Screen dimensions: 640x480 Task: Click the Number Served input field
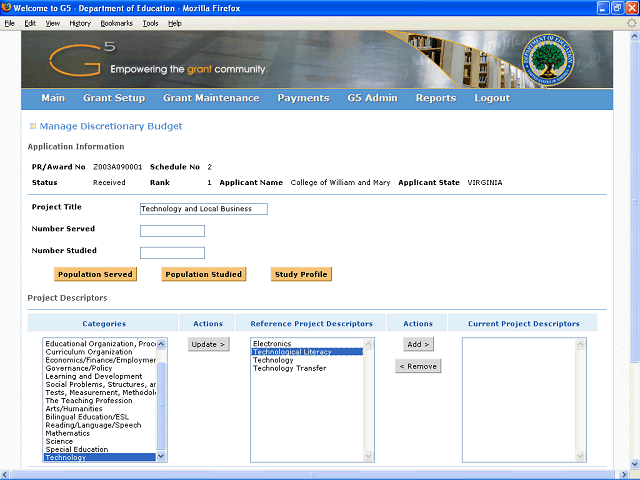pyautogui.click(x=172, y=231)
